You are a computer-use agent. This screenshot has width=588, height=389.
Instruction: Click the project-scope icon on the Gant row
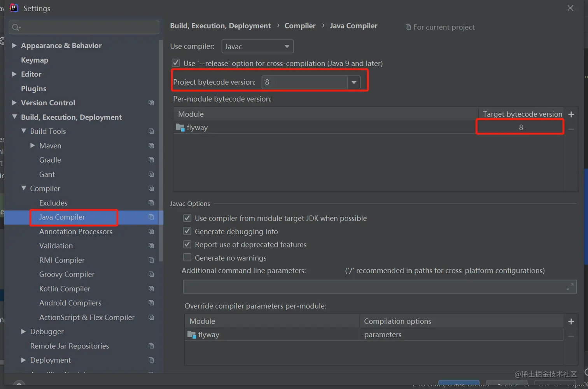pyautogui.click(x=151, y=174)
